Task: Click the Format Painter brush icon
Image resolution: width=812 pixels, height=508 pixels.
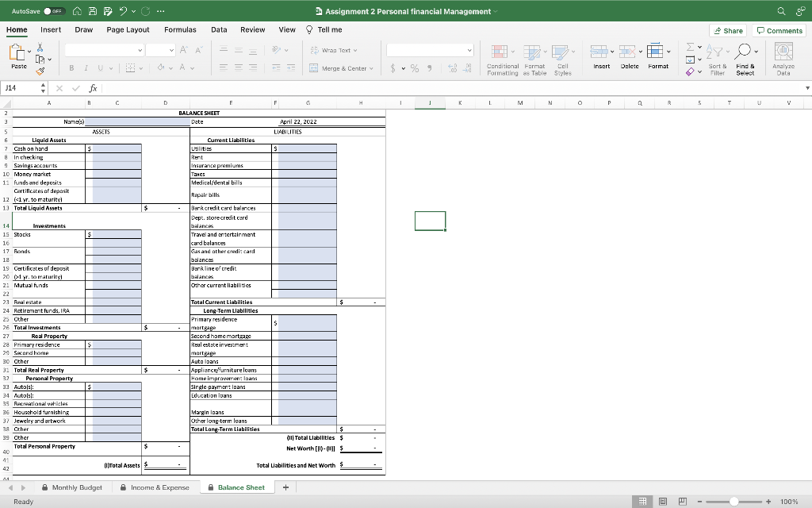Action: click(40, 71)
